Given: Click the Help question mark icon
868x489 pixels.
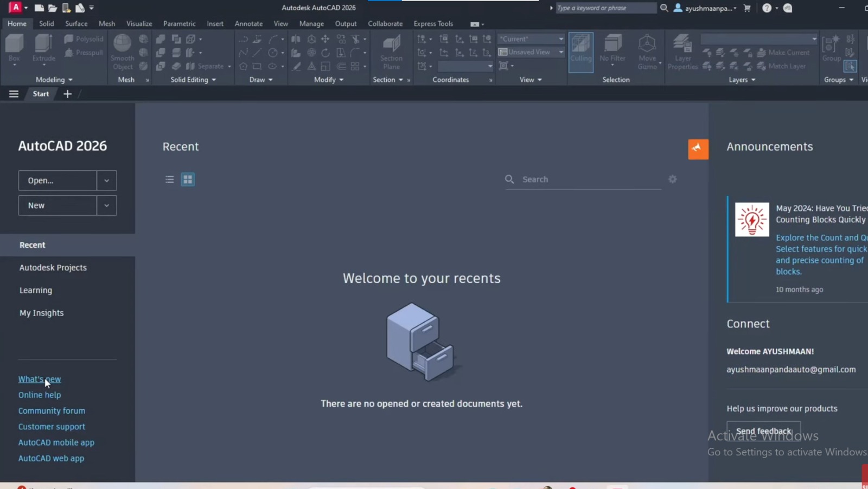Looking at the screenshot, I should pos(767,8).
